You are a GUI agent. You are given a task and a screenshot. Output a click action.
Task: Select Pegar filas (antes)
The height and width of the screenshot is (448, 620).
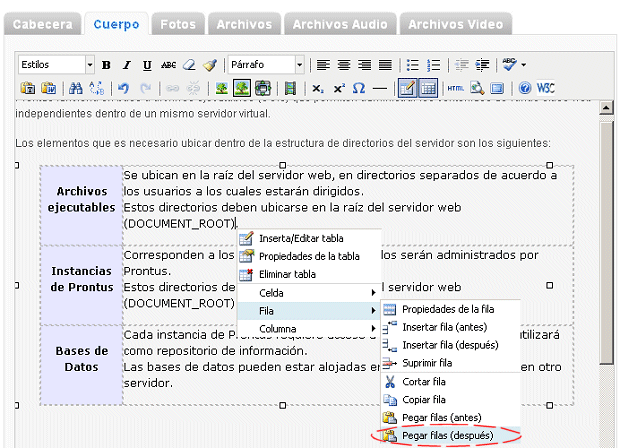pyautogui.click(x=450, y=417)
